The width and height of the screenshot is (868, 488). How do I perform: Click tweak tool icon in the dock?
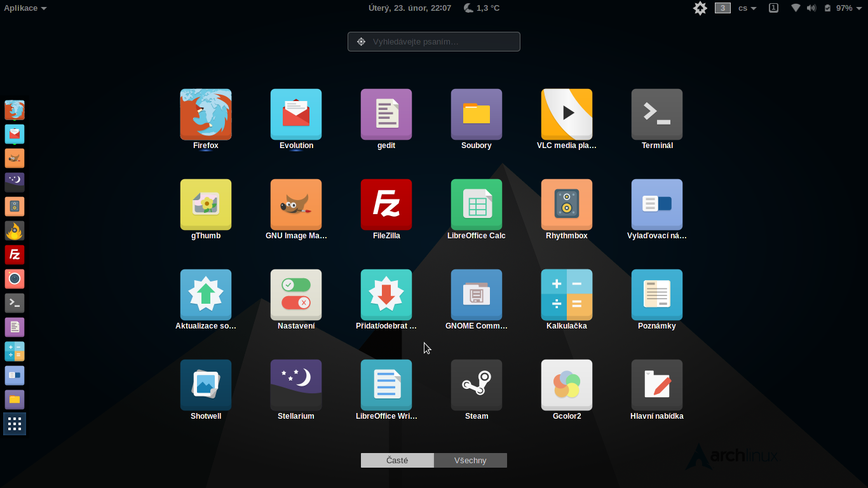15,376
